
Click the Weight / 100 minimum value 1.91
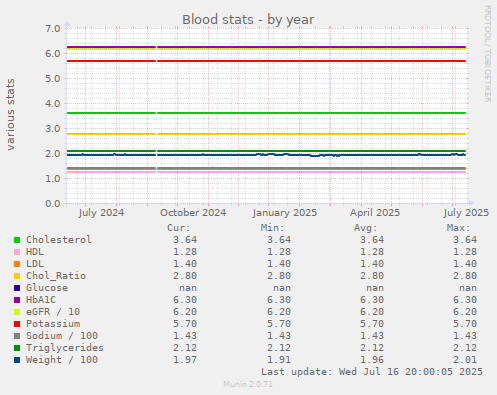coord(279,360)
